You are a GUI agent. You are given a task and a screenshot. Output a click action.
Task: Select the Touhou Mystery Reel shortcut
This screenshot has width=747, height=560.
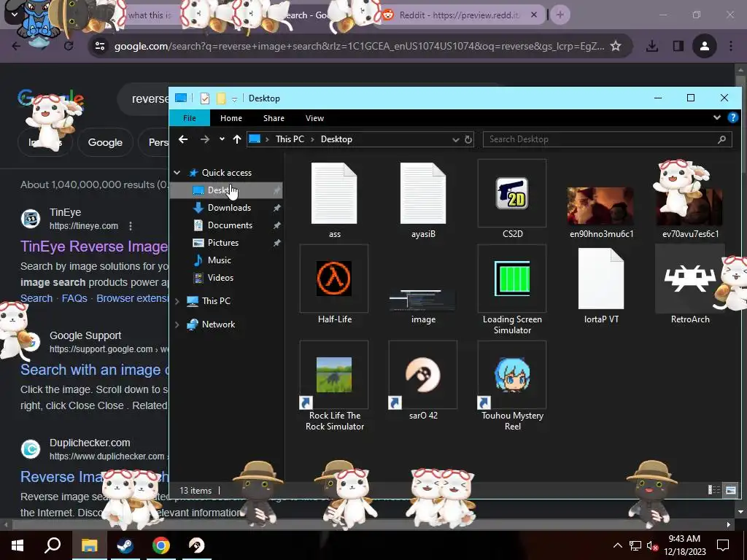(512, 375)
